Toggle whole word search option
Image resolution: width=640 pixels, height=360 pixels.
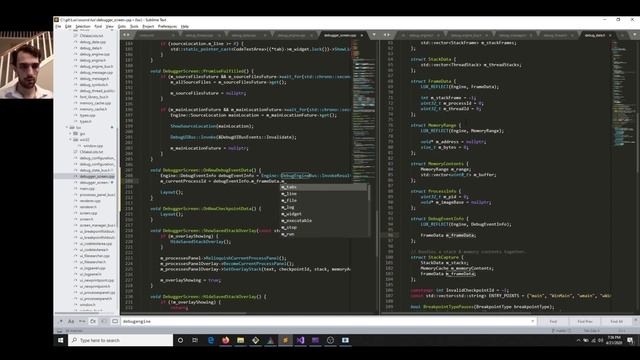pos(82,322)
